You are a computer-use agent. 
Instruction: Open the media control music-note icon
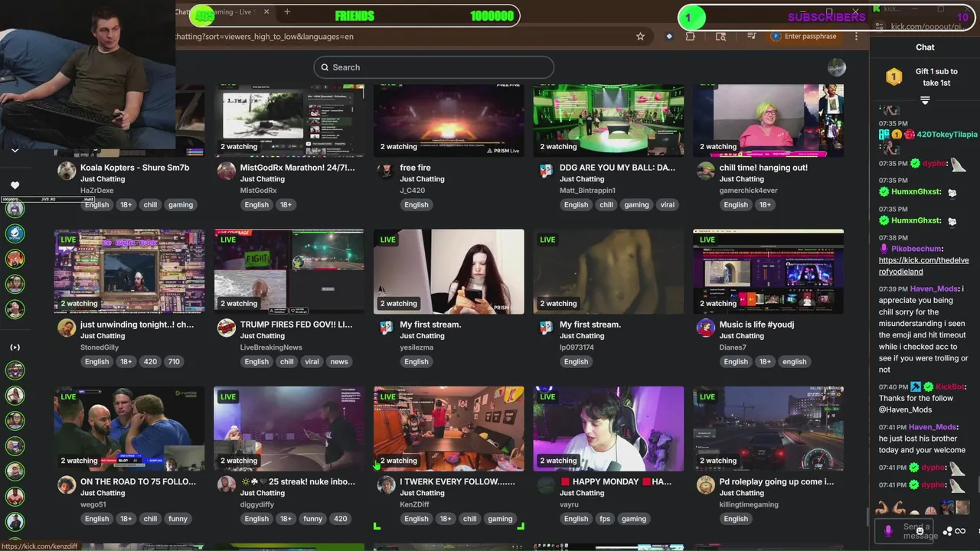coord(753,36)
